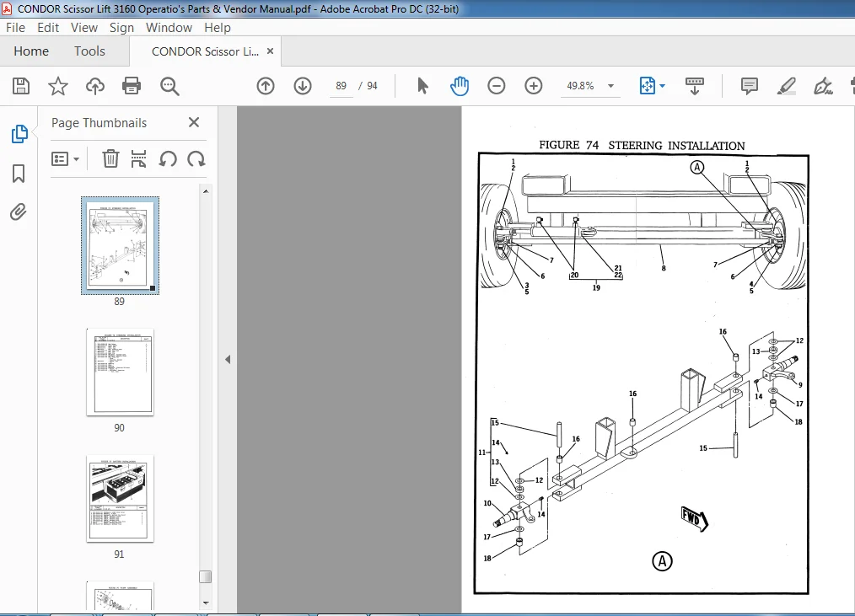Open the Sign menu

121,27
